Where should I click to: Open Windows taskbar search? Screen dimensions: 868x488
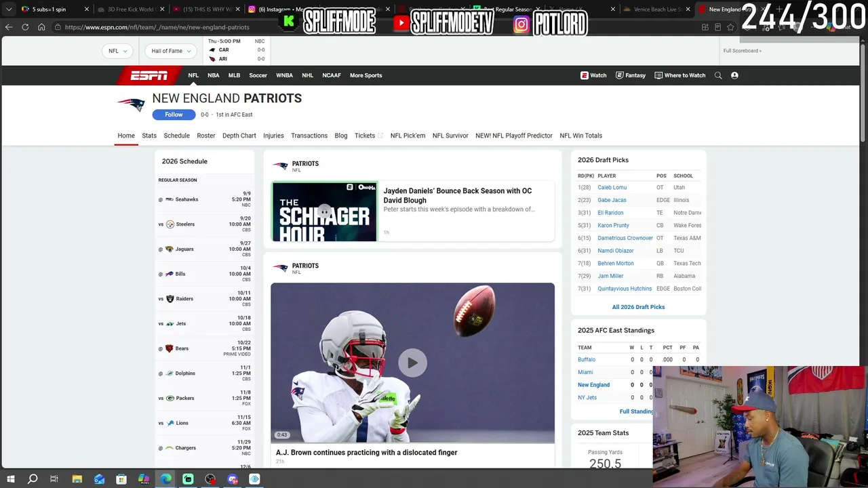[x=32, y=479]
